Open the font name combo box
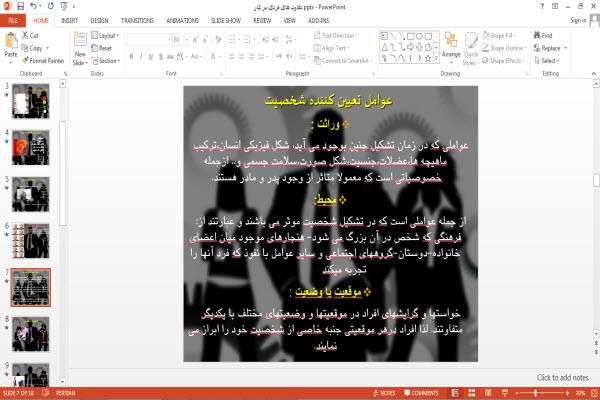This screenshot has height=400, width=600. pos(149,39)
